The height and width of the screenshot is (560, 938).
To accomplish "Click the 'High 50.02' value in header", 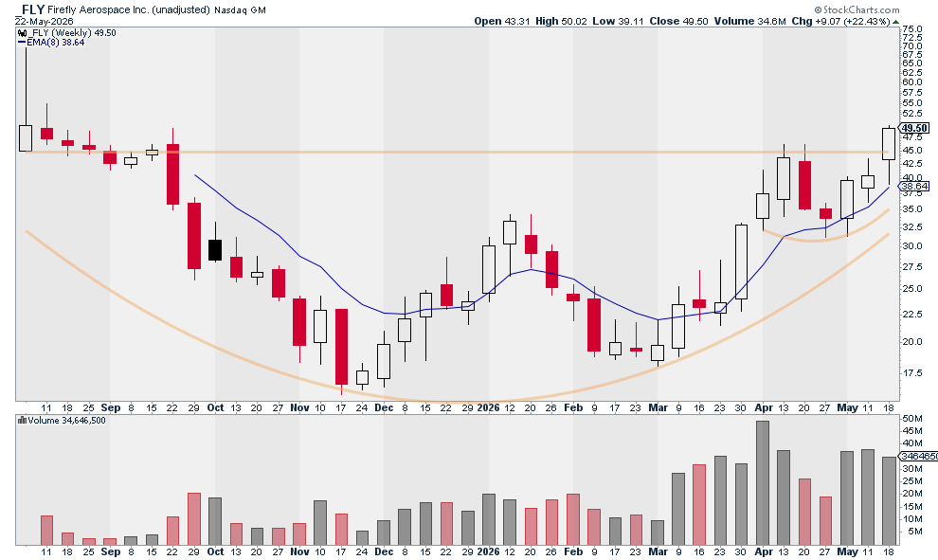I will [561, 21].
